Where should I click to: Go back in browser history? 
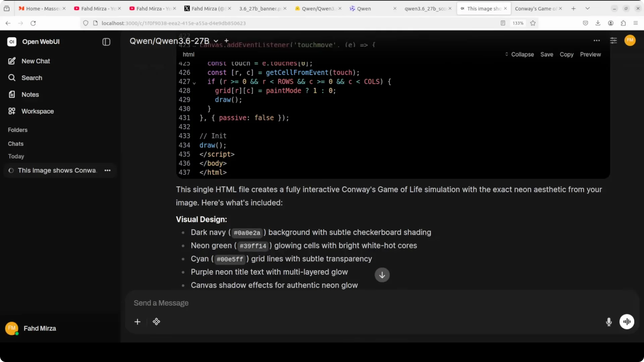8,23
